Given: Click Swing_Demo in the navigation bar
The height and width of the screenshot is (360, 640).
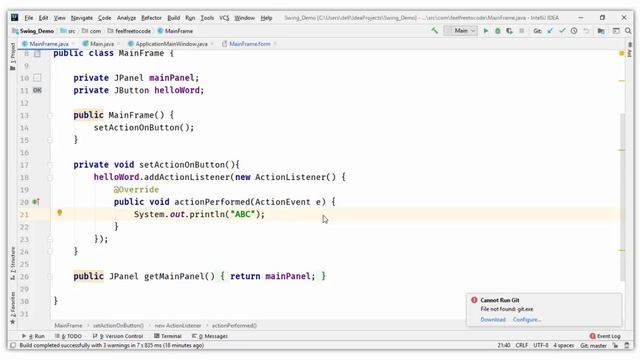Looking at the screenshot, I should [33, 31].
